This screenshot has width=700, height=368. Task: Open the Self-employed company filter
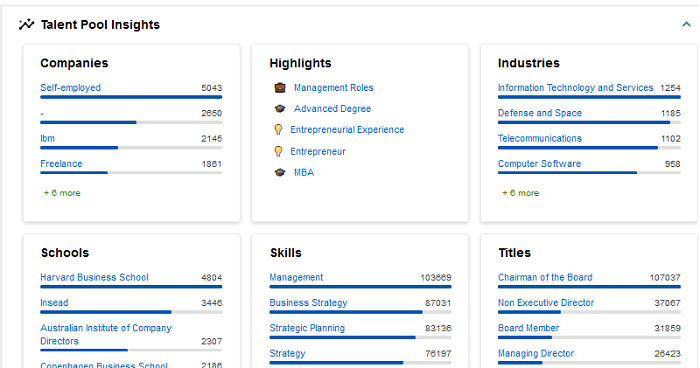pyautogui.click(x=71, y=88)
